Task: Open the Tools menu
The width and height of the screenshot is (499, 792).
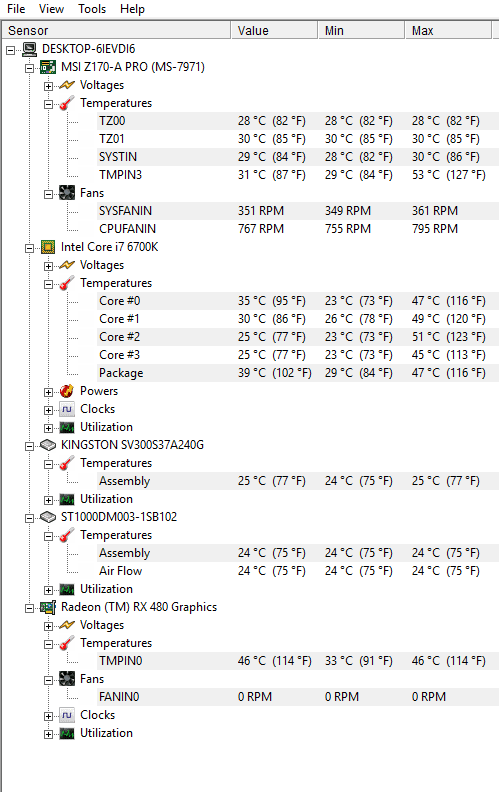Action: (92, 9)
